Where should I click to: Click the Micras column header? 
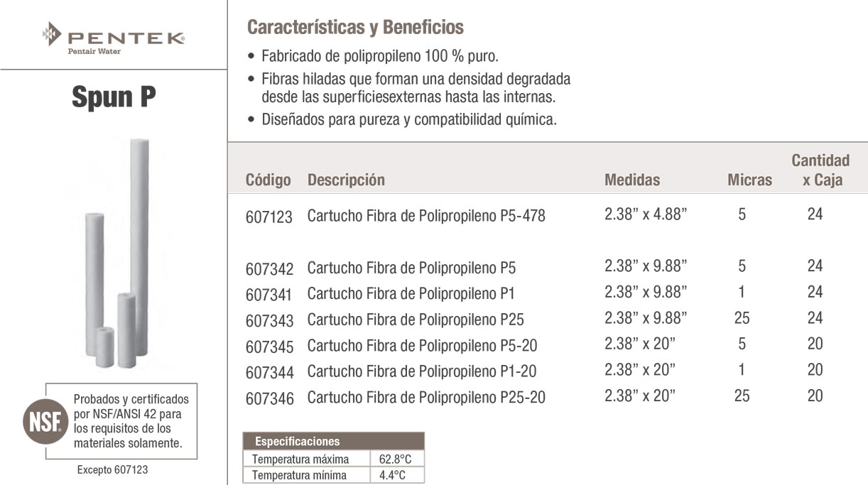click(x=749, y=180)
